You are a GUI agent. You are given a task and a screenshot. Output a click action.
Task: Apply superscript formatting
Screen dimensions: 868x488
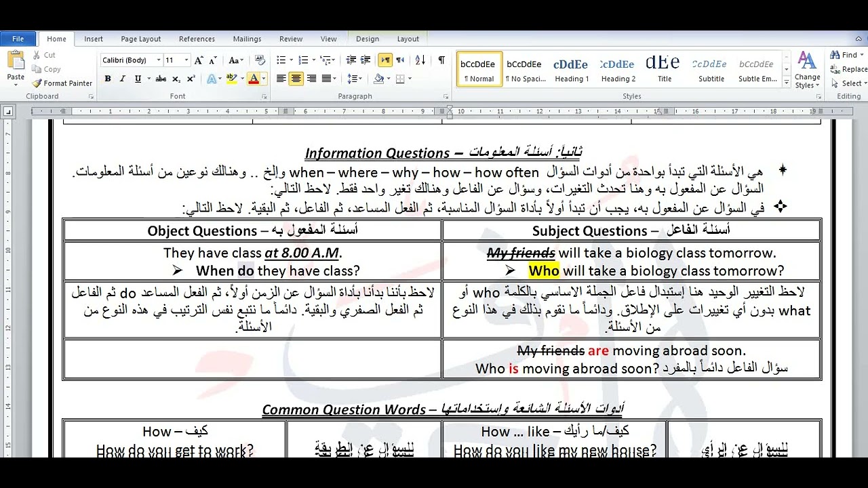tap(191, 79)
